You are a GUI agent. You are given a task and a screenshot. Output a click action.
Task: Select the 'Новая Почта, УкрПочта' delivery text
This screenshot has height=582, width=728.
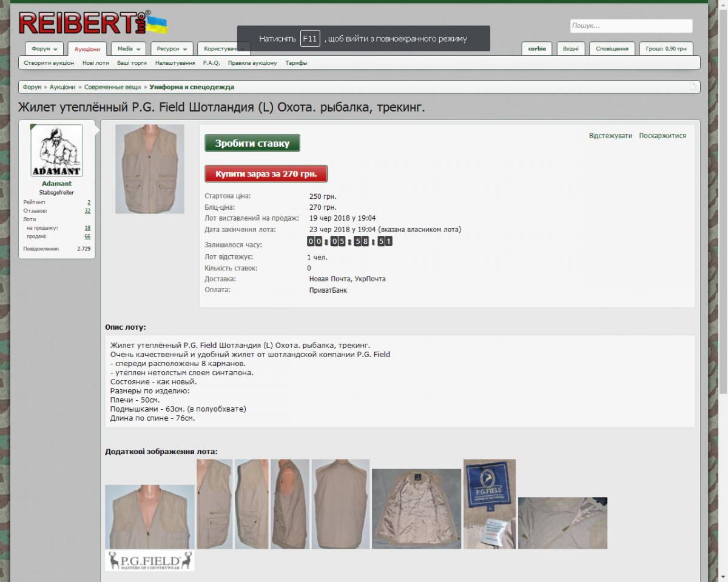(348, 279)
